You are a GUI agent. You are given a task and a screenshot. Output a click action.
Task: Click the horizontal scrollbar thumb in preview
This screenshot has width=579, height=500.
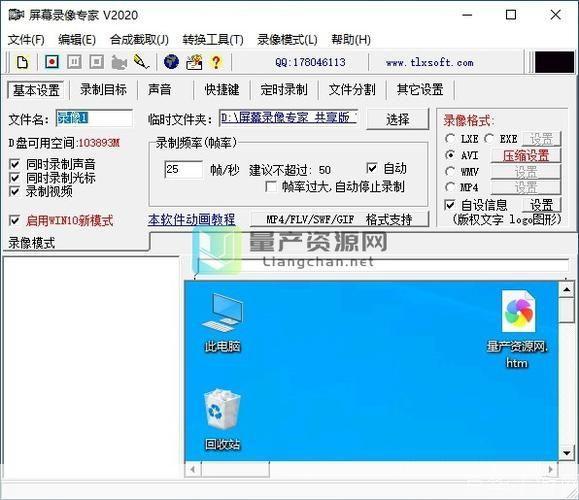coord(235,470)
